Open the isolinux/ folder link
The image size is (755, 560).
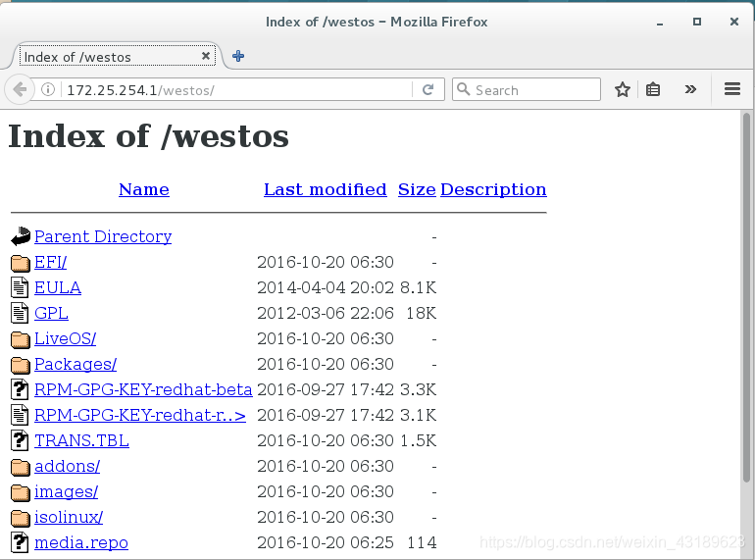click(69, 517)
